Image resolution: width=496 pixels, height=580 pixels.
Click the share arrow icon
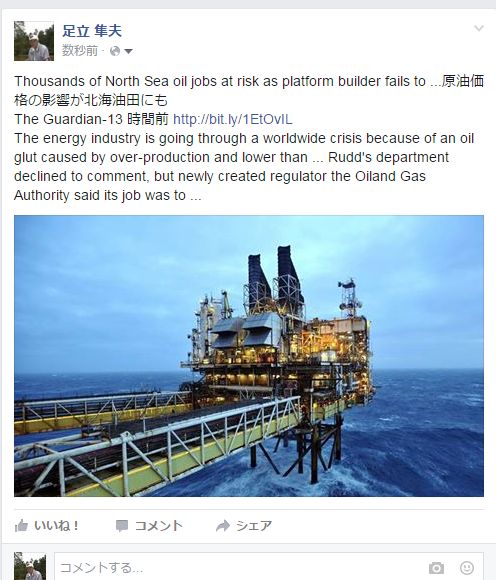click(x=223, y=525)
